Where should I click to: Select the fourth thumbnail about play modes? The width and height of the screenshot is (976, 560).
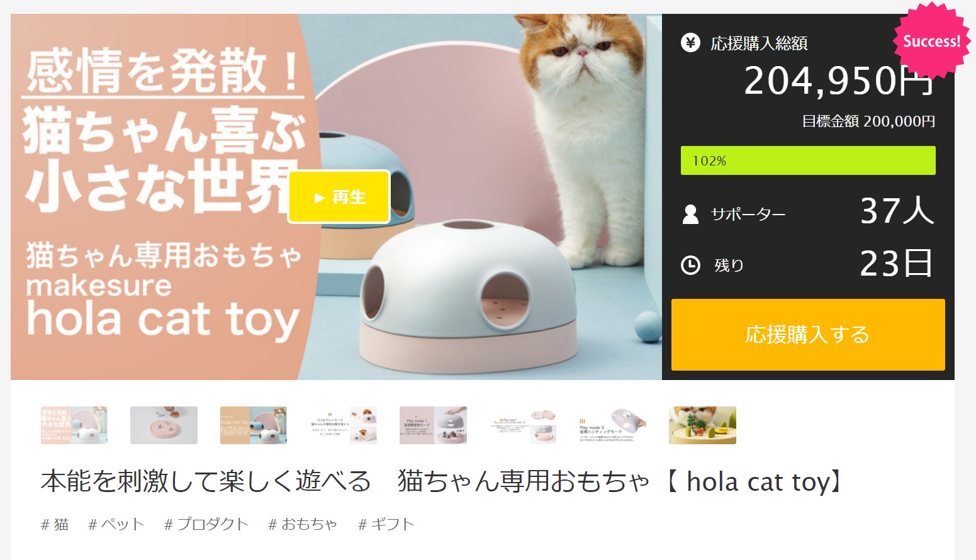coord(343,425)
